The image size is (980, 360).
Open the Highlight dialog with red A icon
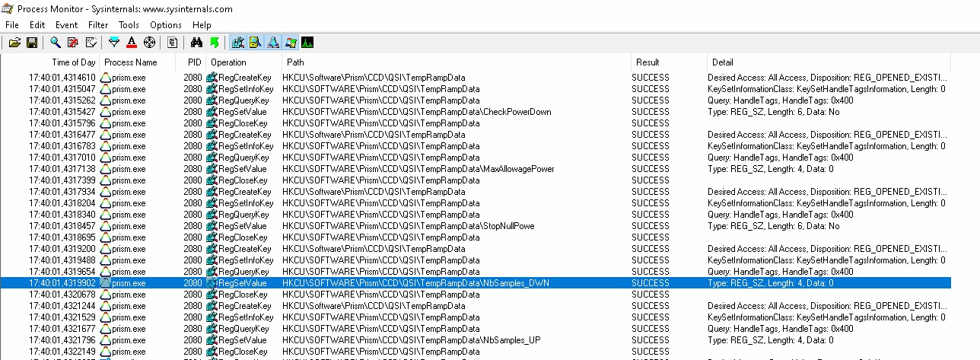coord(132,43)
